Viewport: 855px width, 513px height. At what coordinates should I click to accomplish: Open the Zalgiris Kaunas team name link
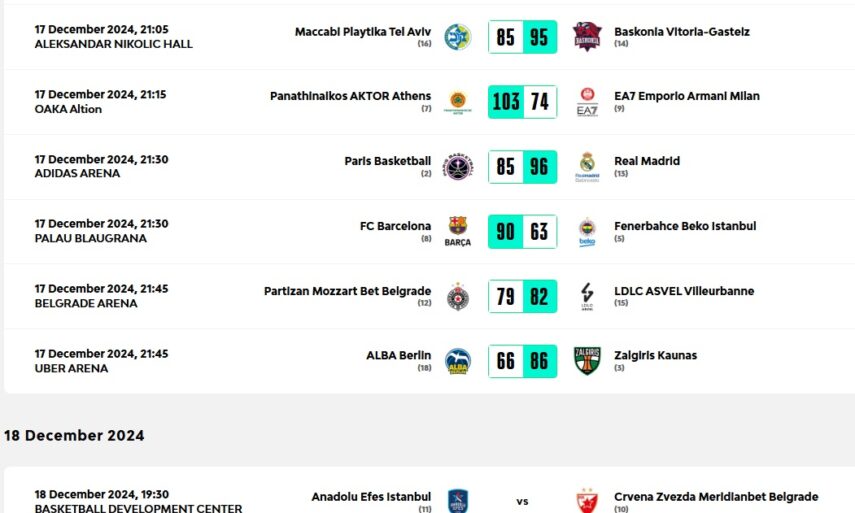point(655,355)
